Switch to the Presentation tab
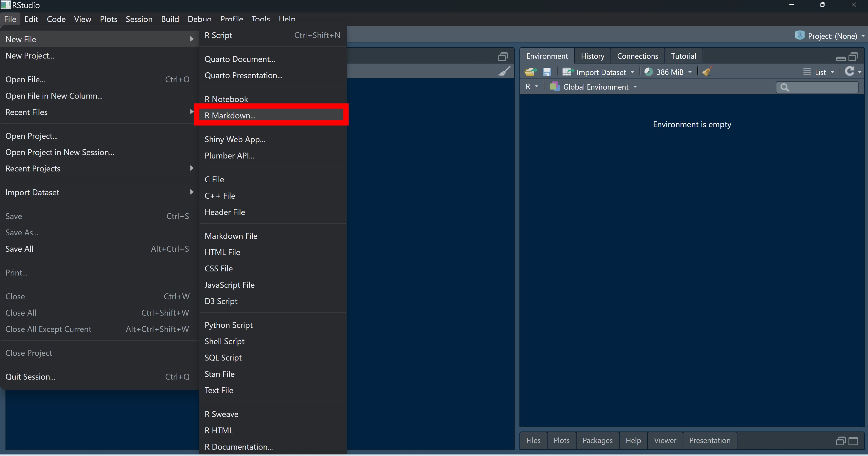Viewport: 868px width, 456px height. [x=710, y=441]
